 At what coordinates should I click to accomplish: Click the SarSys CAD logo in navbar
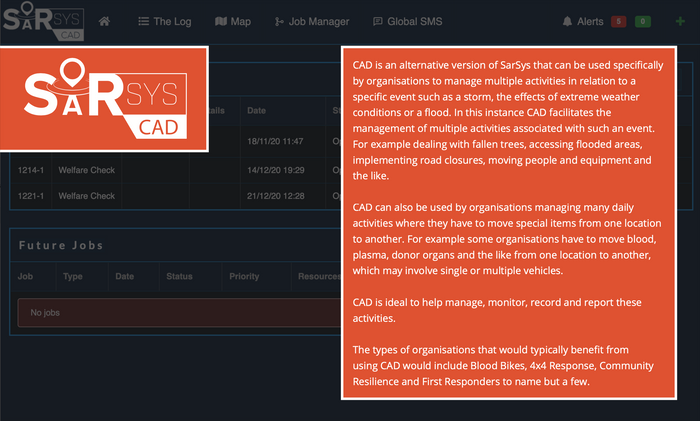click(x=43, y=21)
